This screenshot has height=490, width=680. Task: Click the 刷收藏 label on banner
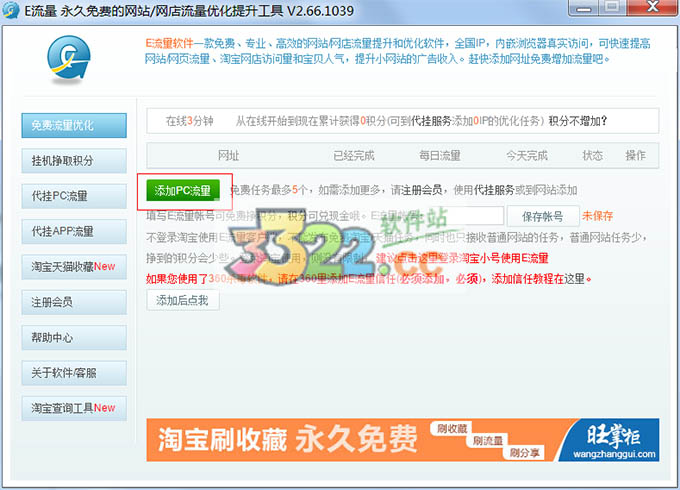click(452, 429)
